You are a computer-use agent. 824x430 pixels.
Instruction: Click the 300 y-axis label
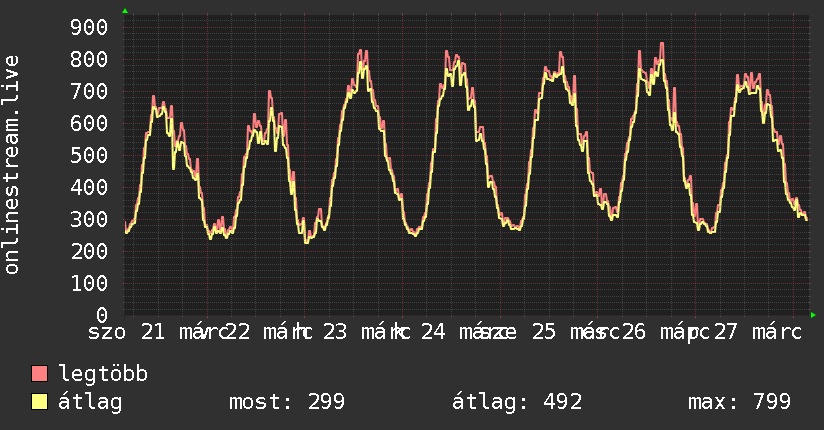(x=89, y=219)
